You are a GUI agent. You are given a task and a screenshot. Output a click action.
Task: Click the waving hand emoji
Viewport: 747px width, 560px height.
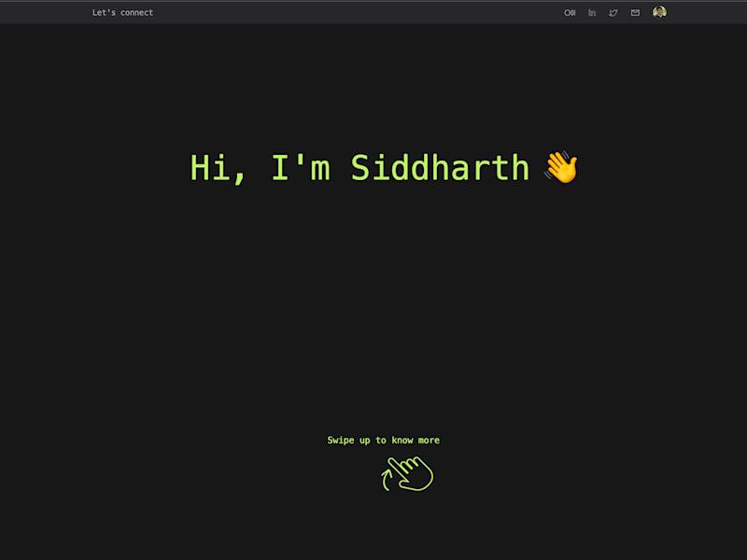562,167
